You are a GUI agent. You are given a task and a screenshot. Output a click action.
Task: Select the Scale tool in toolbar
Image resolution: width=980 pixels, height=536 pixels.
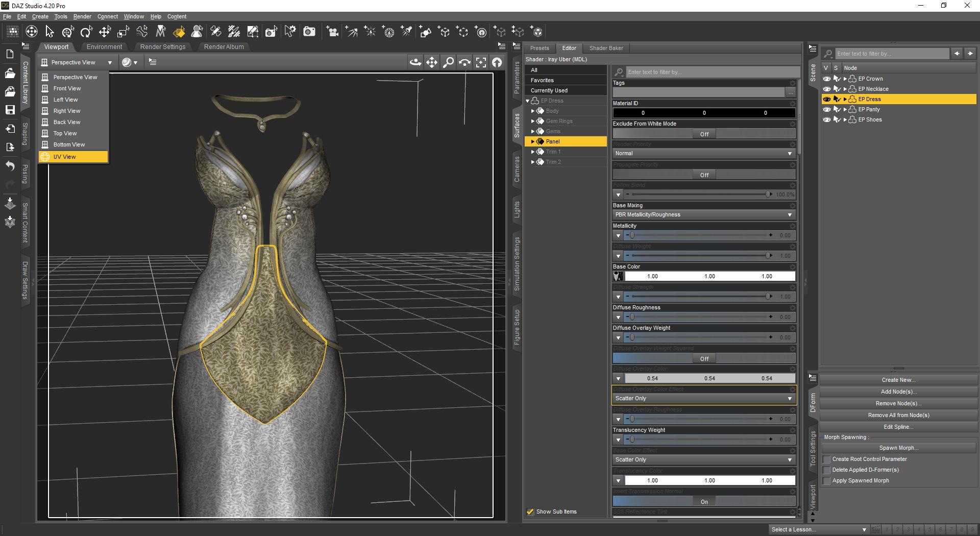click(x=123, y=32)
